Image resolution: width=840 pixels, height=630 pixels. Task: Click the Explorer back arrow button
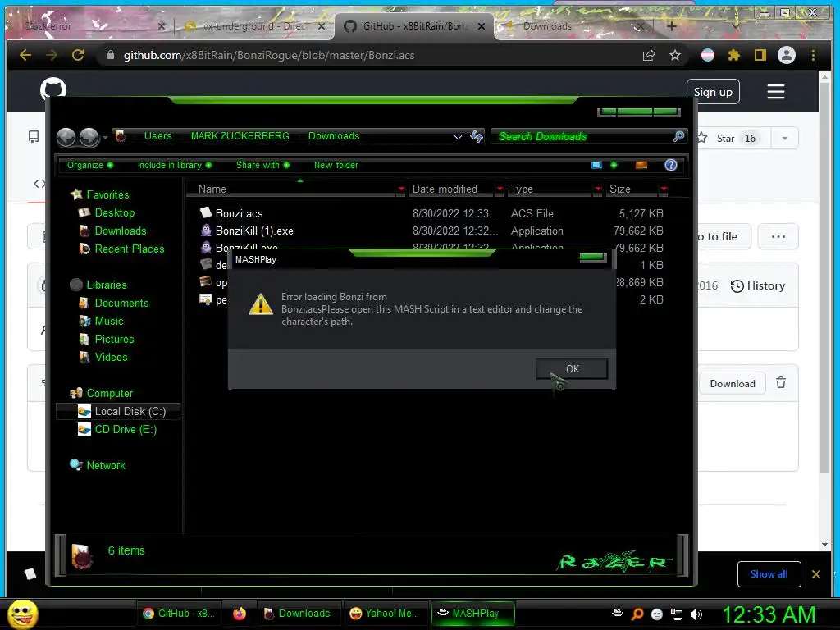(66, 137)
